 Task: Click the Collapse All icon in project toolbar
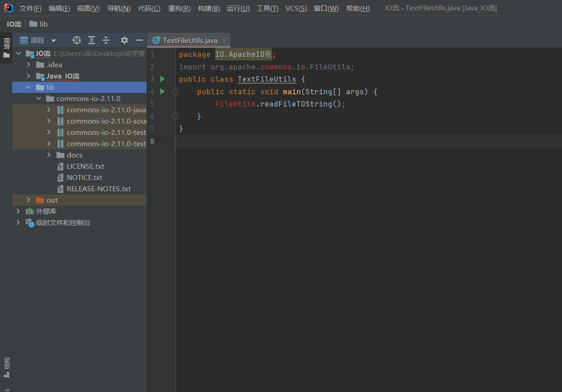click(x=106, y=40)
